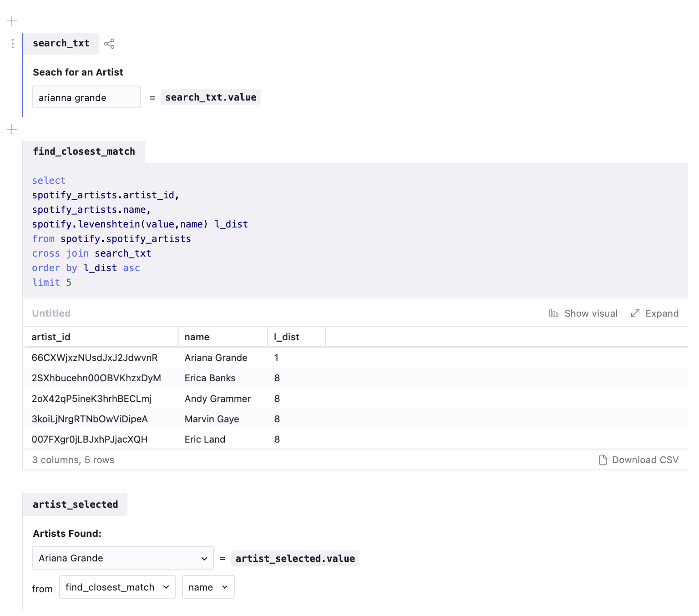Open the name column dropdown
This screenshot has height=616, width=699.
(x=208, y=587)
